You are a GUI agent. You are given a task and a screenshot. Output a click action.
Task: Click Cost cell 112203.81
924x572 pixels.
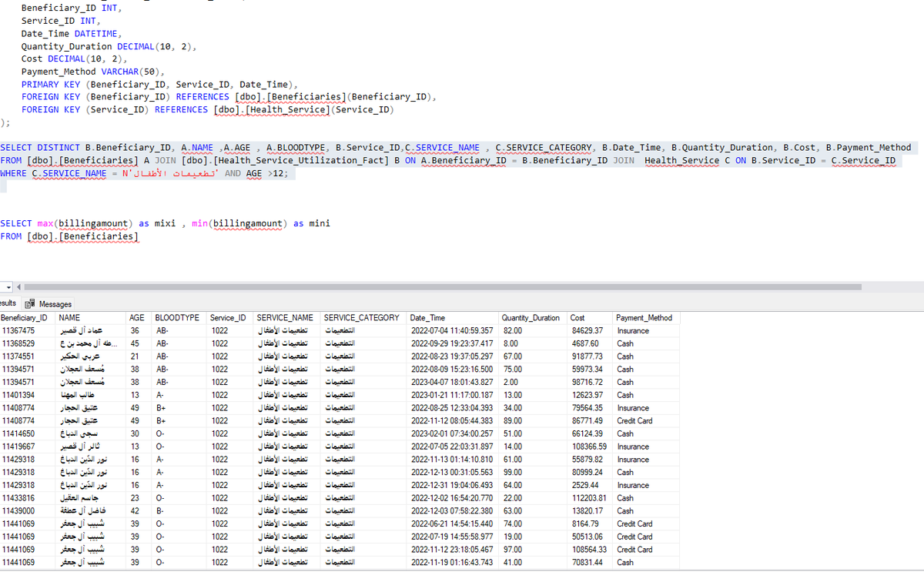coord(591,498)
